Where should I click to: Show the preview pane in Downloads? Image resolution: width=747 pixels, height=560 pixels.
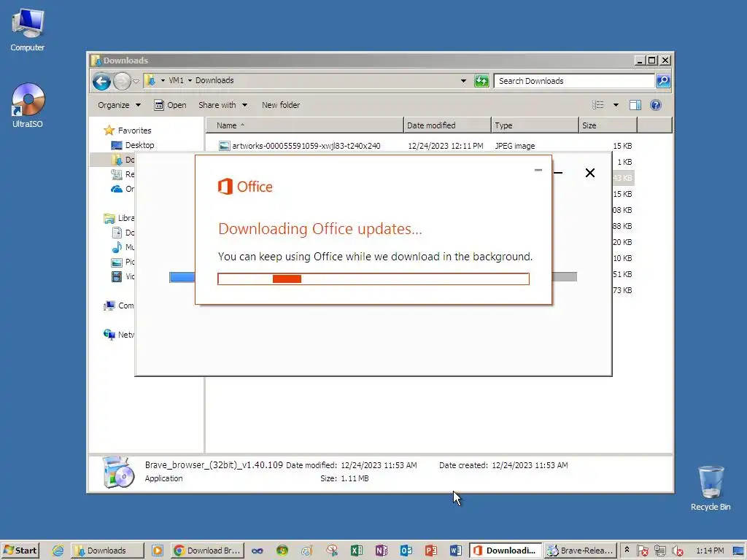coord(635,105)
